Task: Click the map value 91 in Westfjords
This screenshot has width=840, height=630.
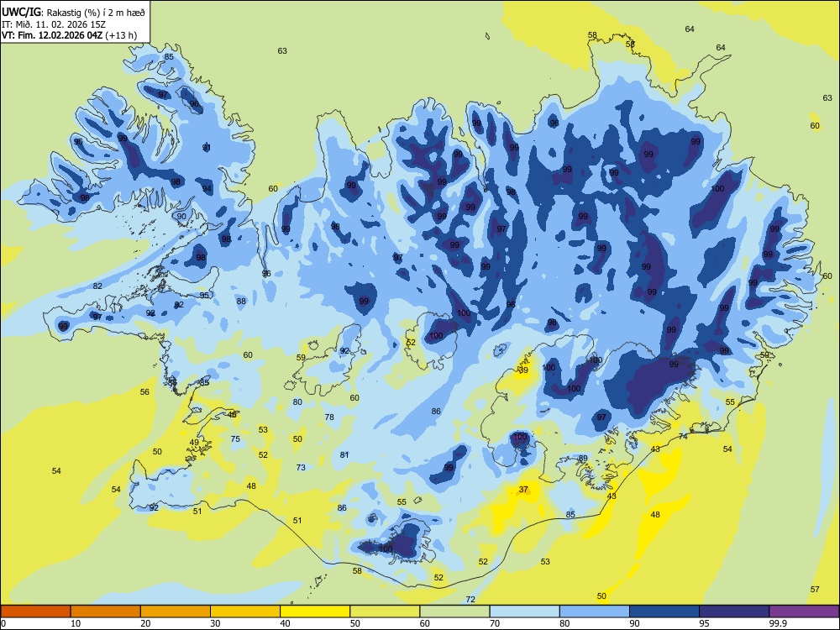Action: pyautogui.click(x=207, y=147)
